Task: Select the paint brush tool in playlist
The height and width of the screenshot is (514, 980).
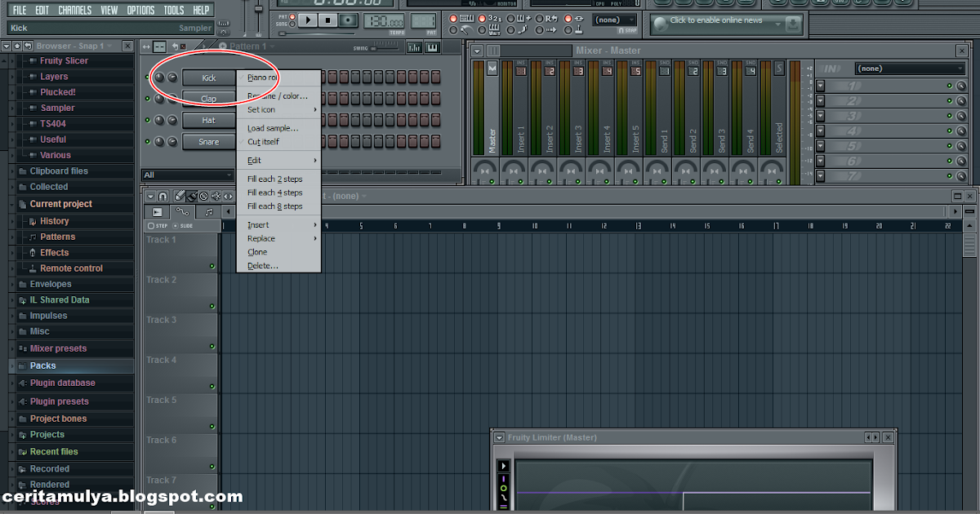Action: pyautogui.click(x=191, y=196)
